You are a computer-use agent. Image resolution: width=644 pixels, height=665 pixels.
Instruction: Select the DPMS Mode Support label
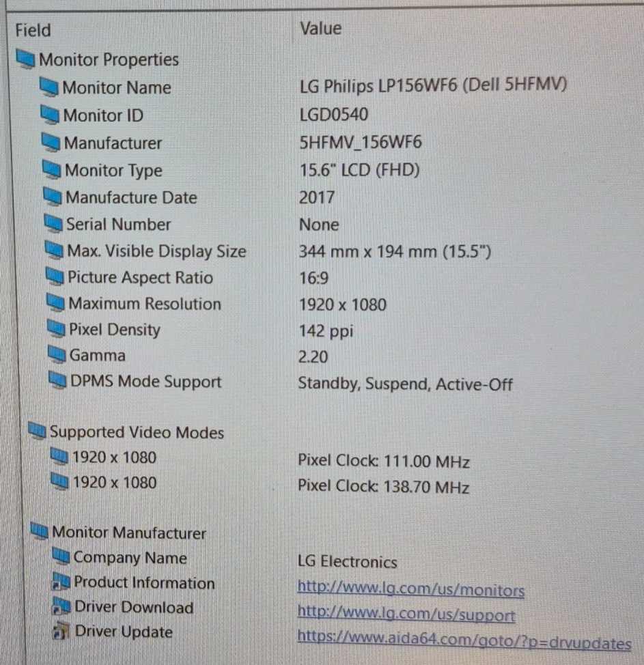pos(146,381)
